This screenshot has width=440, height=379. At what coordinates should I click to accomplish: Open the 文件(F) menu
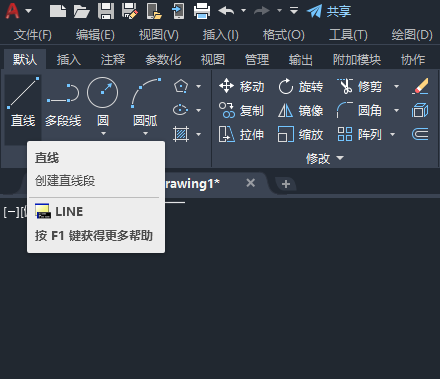tap(33, 35)
